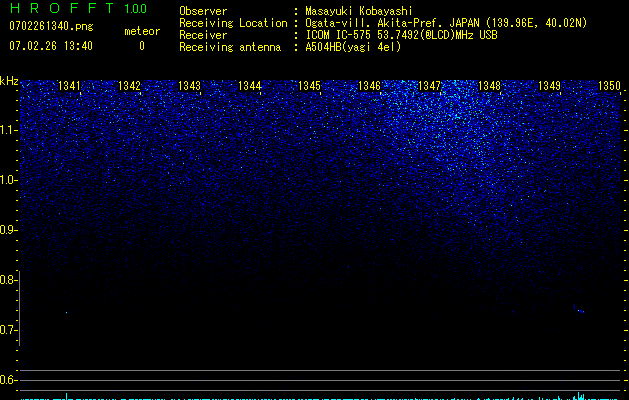
Task: Select the filename 0702261340.png
Action: click(x=51, y=26)
